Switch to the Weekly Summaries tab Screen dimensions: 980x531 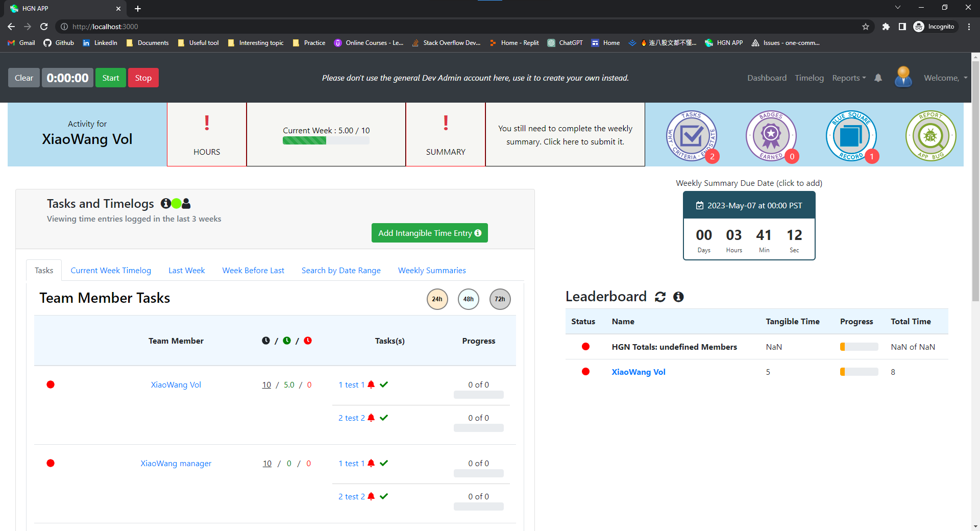[432, 270]
